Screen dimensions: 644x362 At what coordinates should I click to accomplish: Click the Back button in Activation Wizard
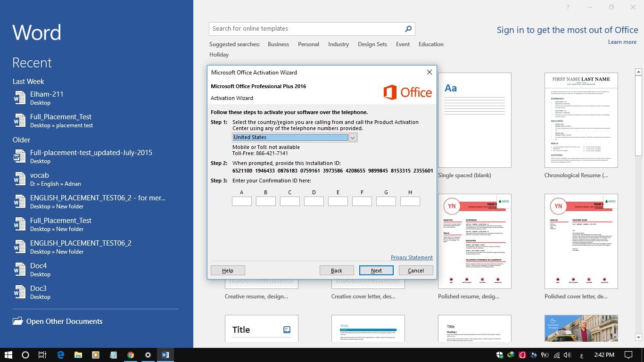[337, 271]
